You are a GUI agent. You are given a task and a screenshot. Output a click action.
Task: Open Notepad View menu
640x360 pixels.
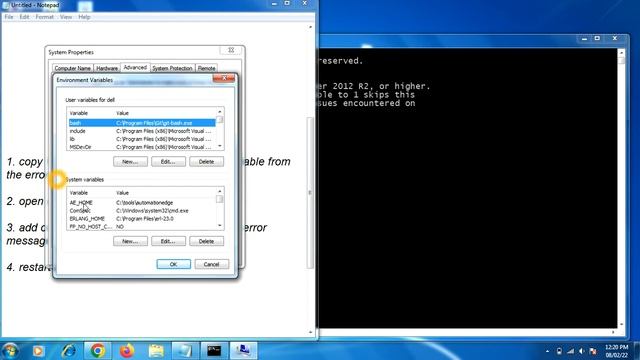click(66, 17)
